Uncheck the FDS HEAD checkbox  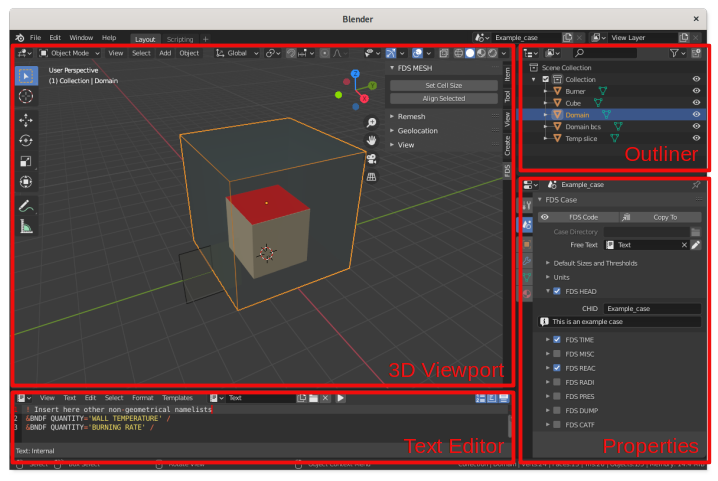pyautogui.click(x=557, y=291)
